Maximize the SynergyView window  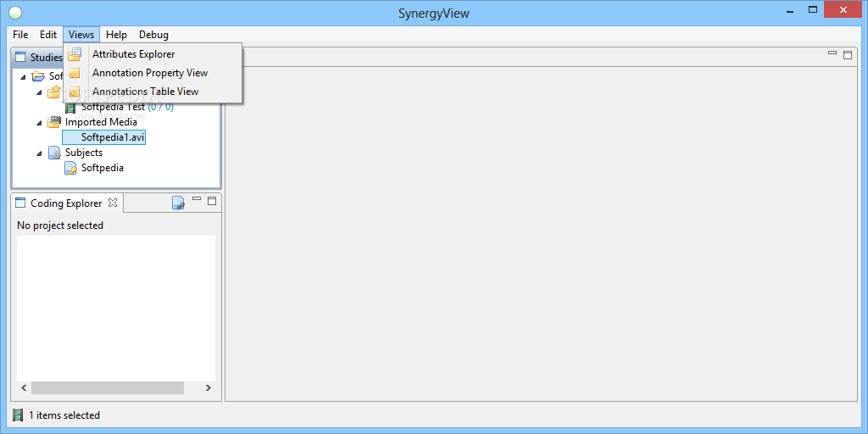click(x=813, y=9)
